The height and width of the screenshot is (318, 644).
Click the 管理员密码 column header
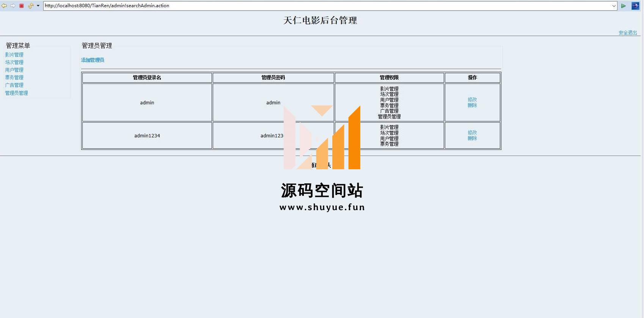pyautogui.click(x=273, y=77)
